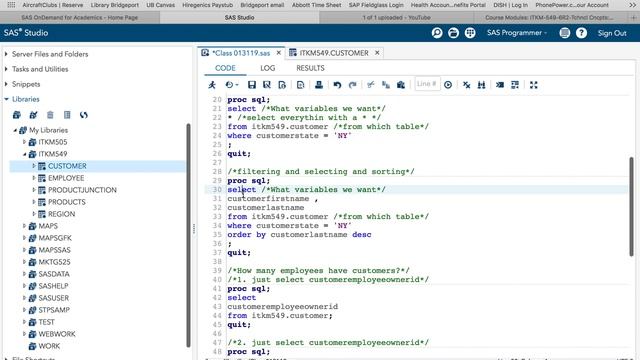The image size is (640, 360).
Task: Click the Save As icon
Action: pos(267,85)
